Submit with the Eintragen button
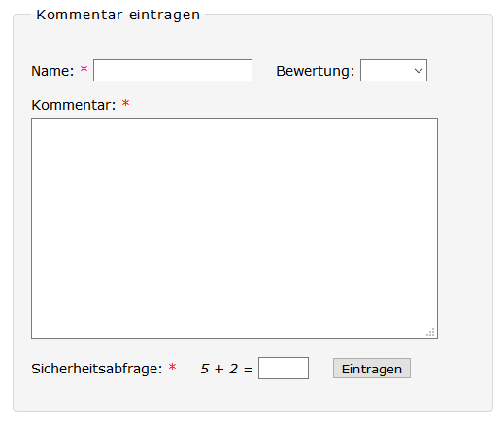Viewport: 504px width, 421px height. (x=372, y=369)
